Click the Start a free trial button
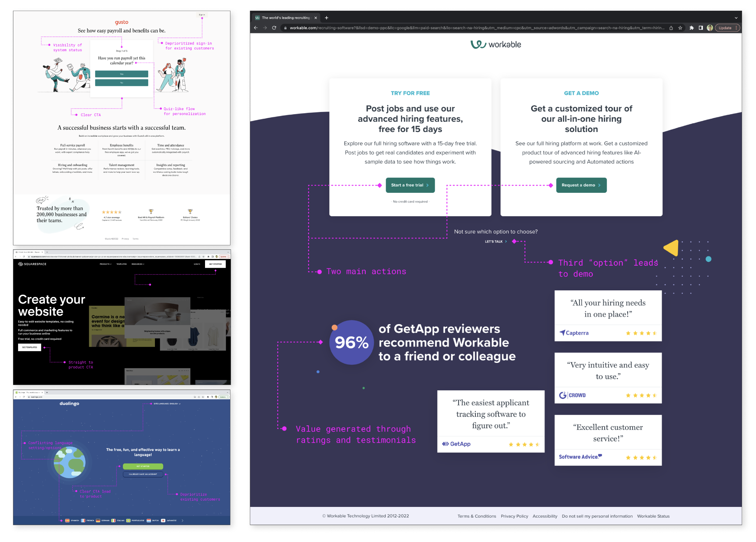The image size is (756, 542). (410, 185)
